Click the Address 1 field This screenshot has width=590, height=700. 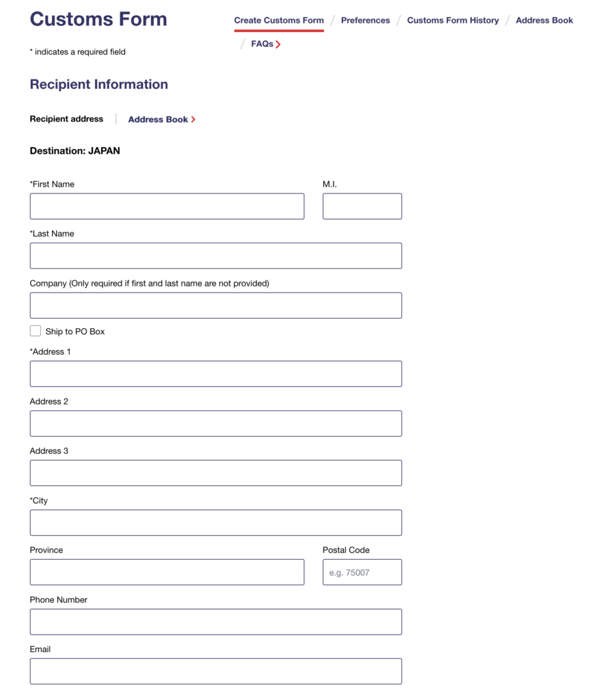(x=215, y=374)
